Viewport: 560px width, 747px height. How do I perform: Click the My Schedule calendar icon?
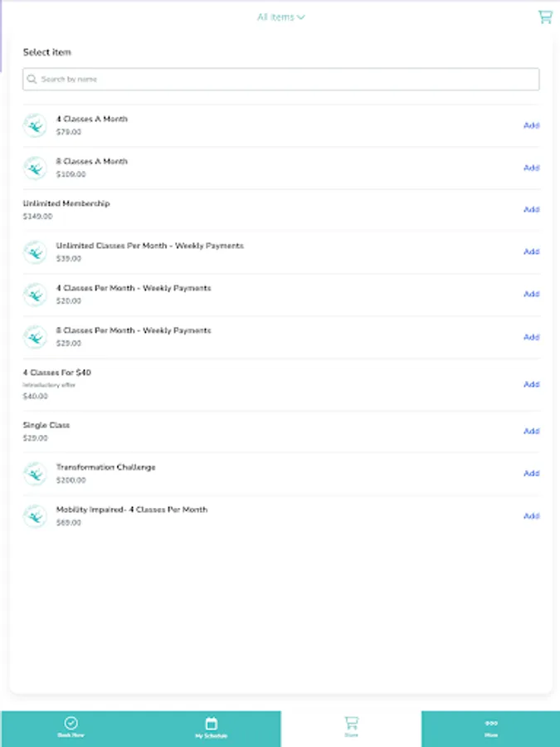pos(210,721)
